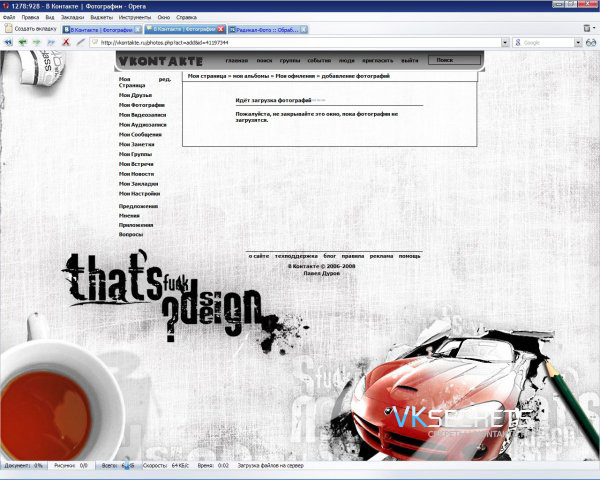Click the VKONTAKTE logo
This screenshot has width=600, height=480.
[161, 61]
